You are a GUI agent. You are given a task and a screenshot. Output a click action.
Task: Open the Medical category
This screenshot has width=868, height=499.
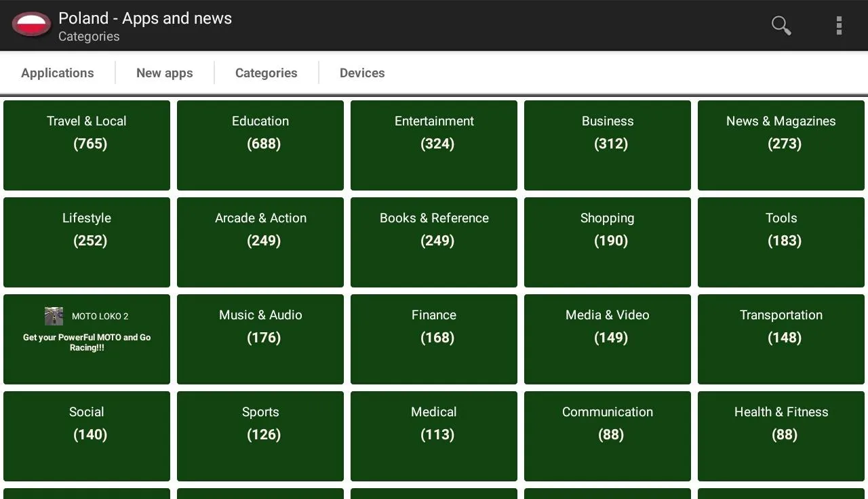pyautogui.click(x=434, y=436)
